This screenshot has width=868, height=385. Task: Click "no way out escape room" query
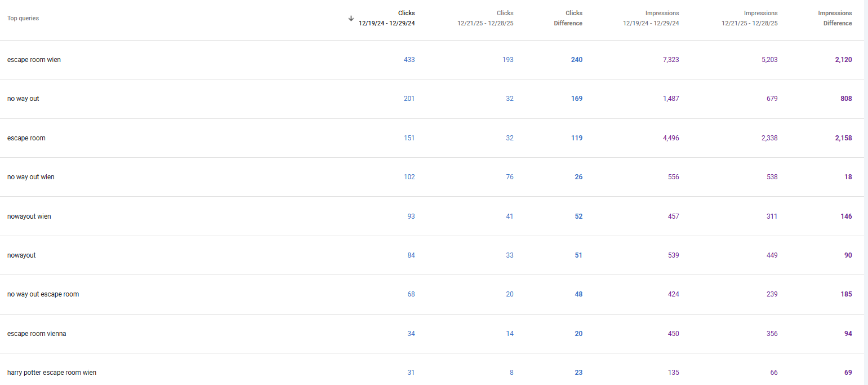(x=43, y=294)
